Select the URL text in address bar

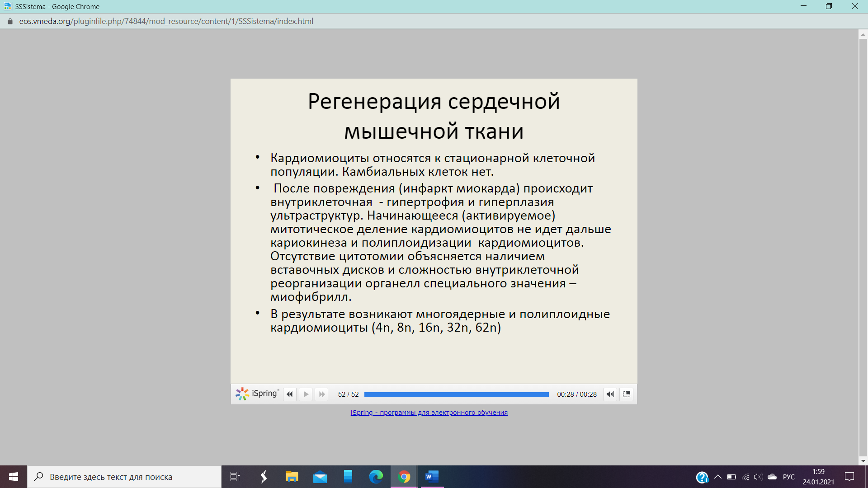coord(166,21)
